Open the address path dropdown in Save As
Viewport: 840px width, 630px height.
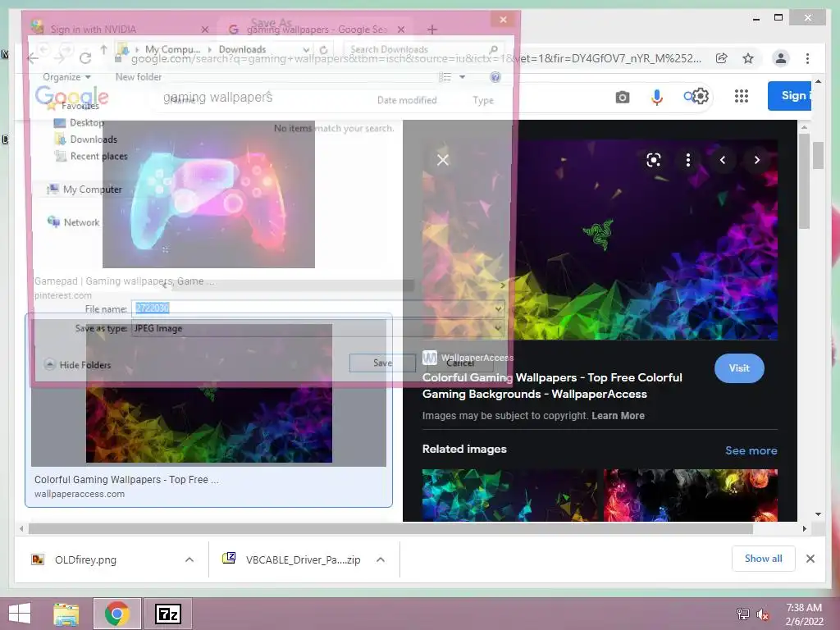pyautogui.click(x=306, y=50)
